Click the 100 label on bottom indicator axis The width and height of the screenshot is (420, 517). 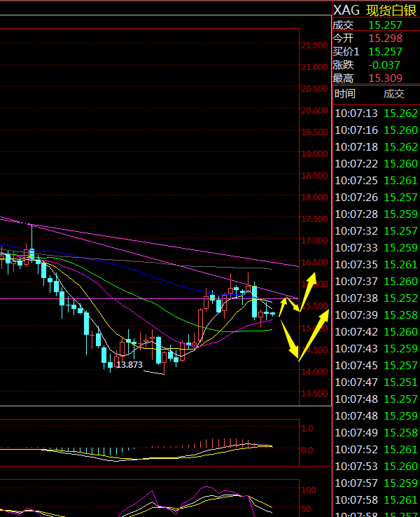pyautogui.click(x=308, y=490)
